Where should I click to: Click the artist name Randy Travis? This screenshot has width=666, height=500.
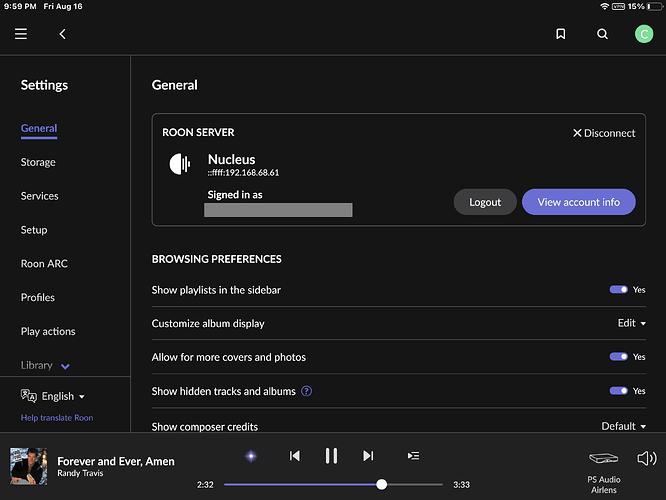pyautogui.click(x=80, y=473)
